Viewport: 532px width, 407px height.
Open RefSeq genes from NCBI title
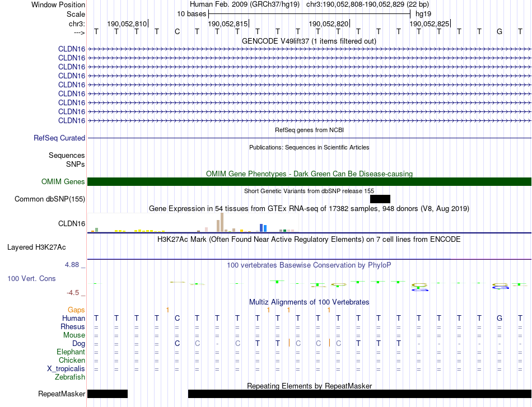click(x=309, y=130)
